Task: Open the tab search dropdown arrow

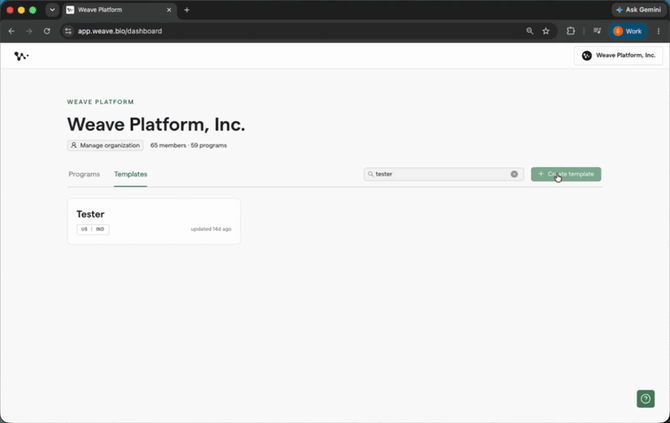Action: coord(52,10)
